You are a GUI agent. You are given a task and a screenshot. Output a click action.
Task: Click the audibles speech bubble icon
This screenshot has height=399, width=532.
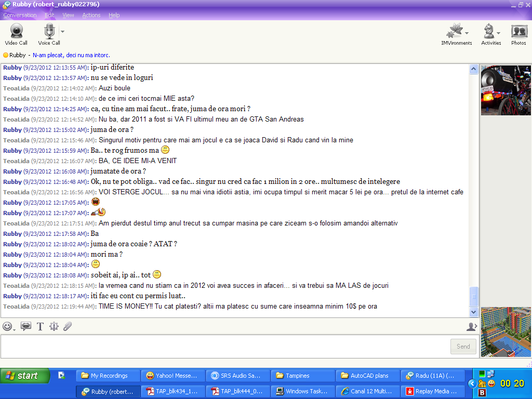pyautogui.click(x=25, y=326)
